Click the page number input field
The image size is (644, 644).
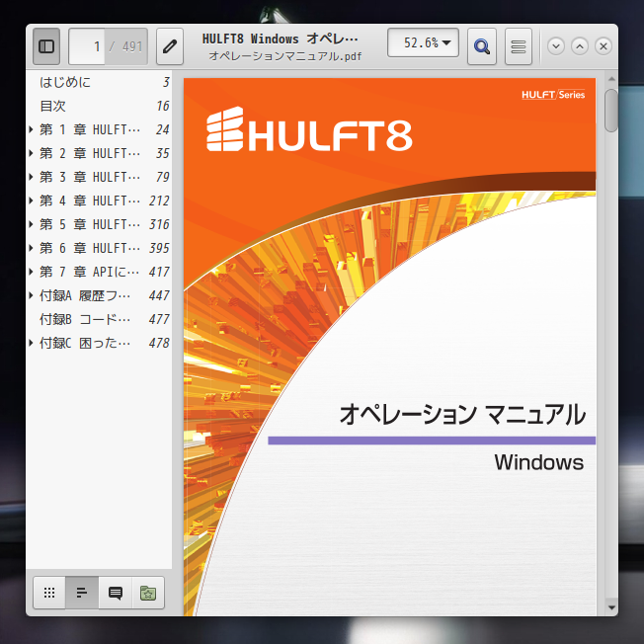pyautogui.click(x=87, y=46)
